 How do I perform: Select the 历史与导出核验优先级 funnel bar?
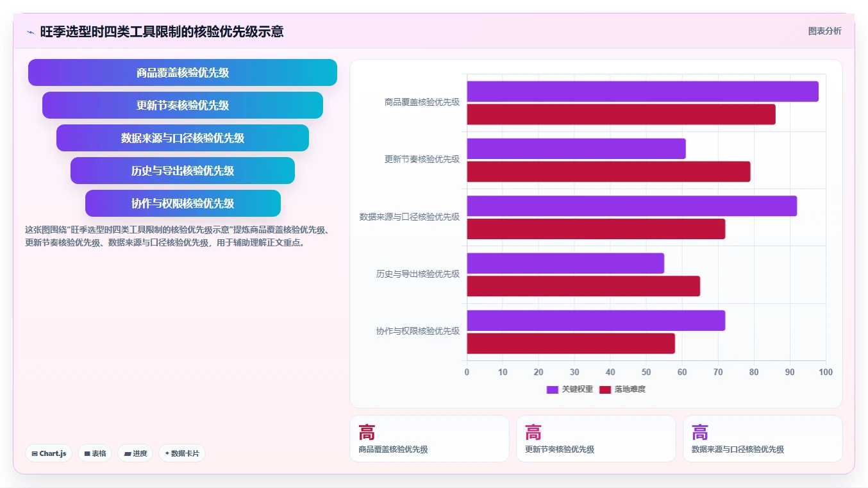183,171
